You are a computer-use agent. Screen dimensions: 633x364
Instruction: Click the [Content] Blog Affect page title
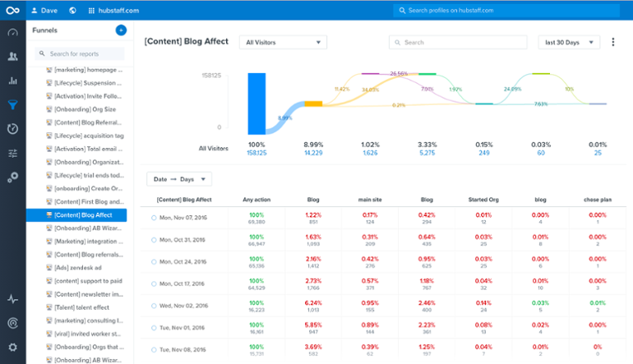pyautogui.click(x=187, y=42)
